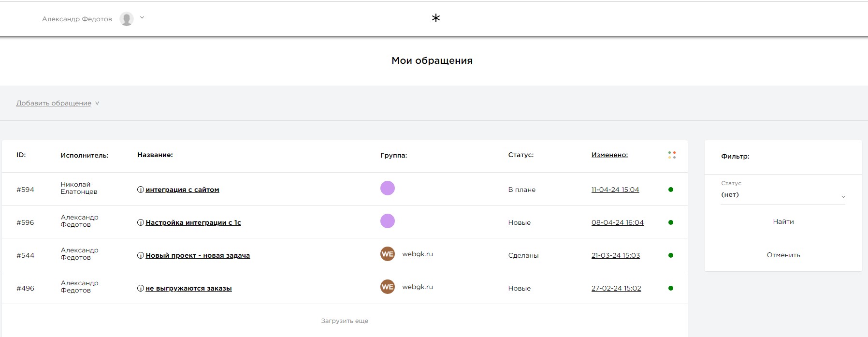Click the info icon beside интеграция с сайтом

141,190
